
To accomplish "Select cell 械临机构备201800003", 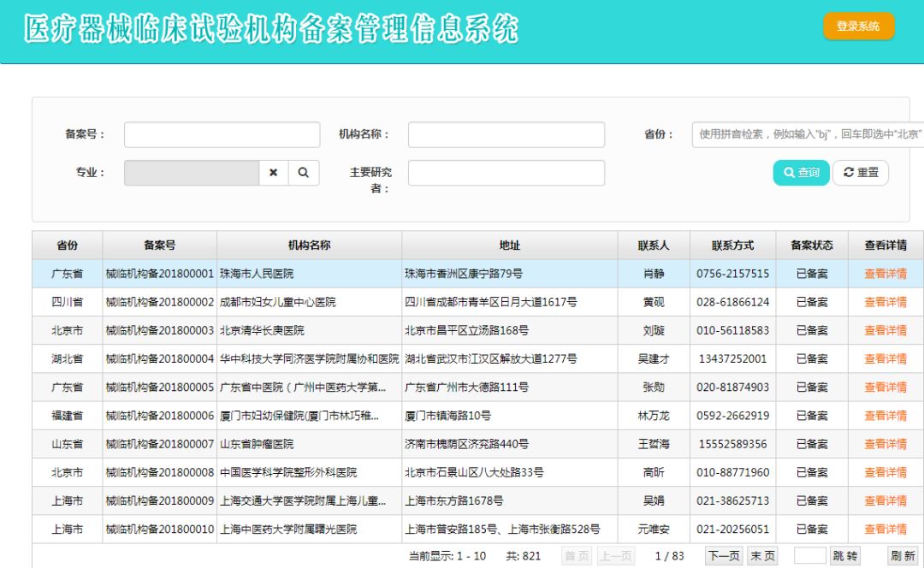I will tap(160, 330).
